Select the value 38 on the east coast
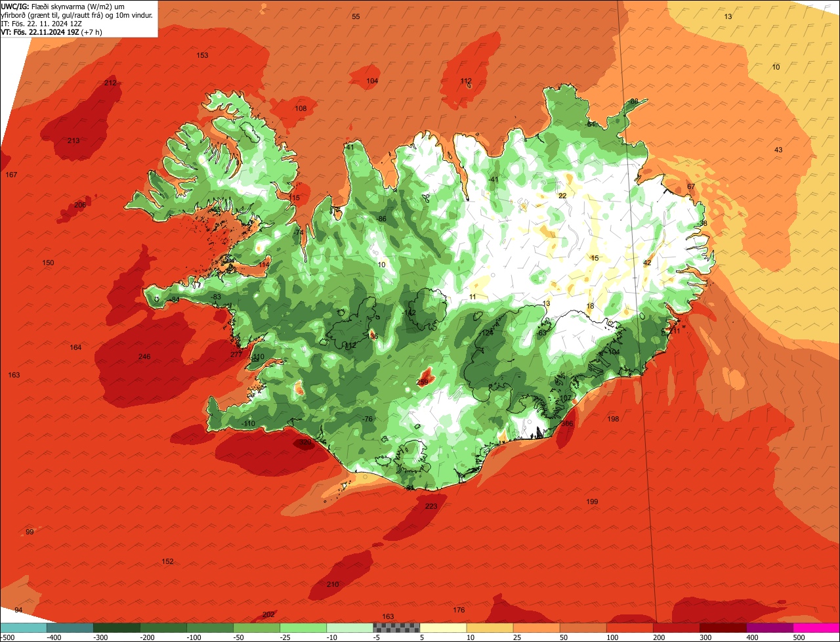This screenshot has width=840, height=642. pos(703,224)
